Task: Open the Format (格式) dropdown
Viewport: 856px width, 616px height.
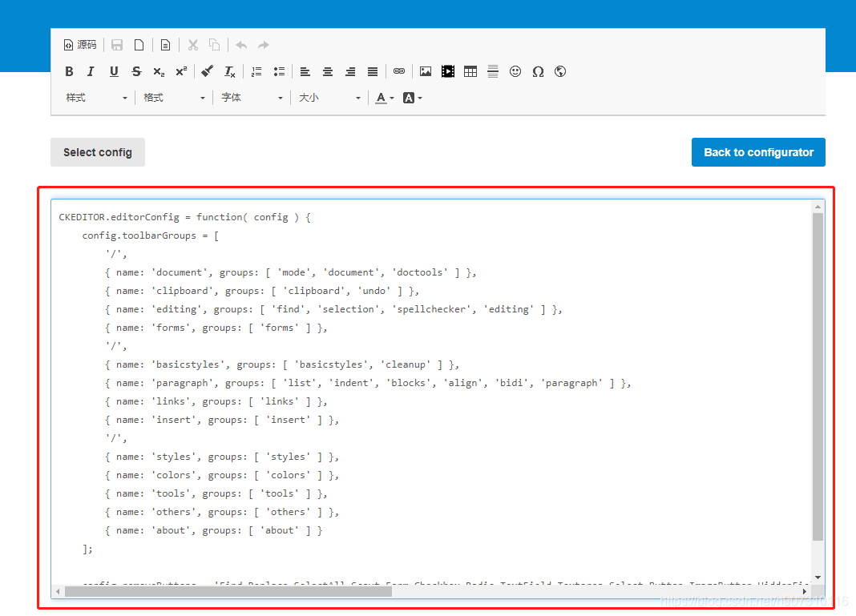Action: point(174,98)
